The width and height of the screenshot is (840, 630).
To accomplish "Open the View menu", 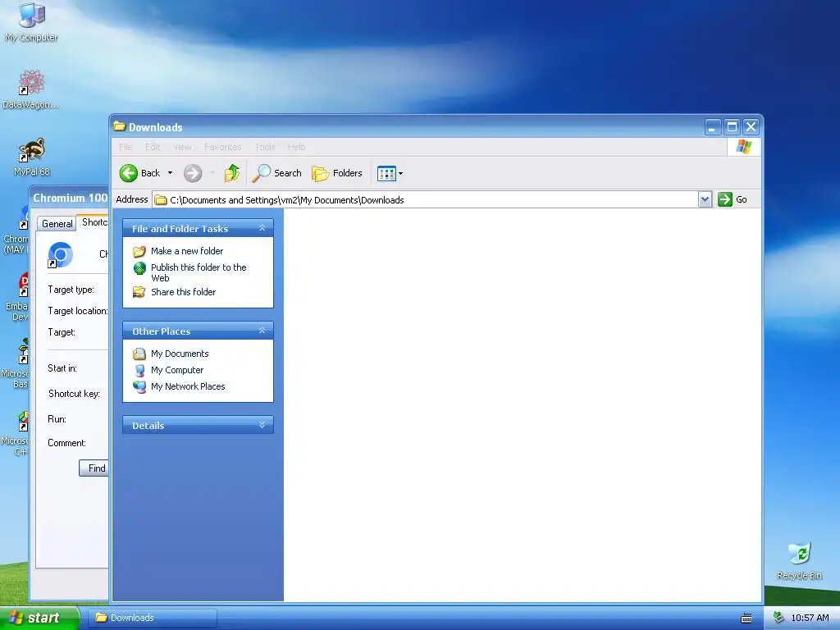I will click(182, 147).
